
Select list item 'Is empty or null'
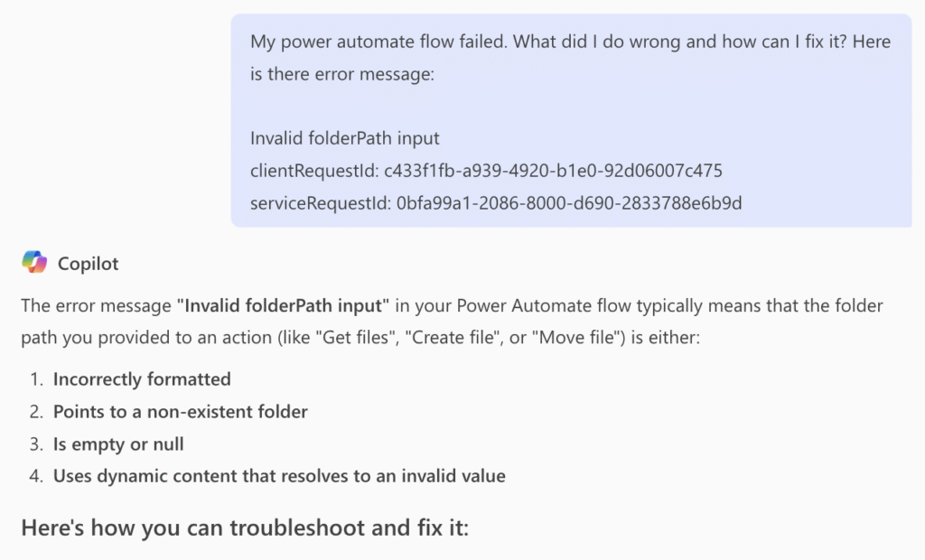tap(118, 444)
